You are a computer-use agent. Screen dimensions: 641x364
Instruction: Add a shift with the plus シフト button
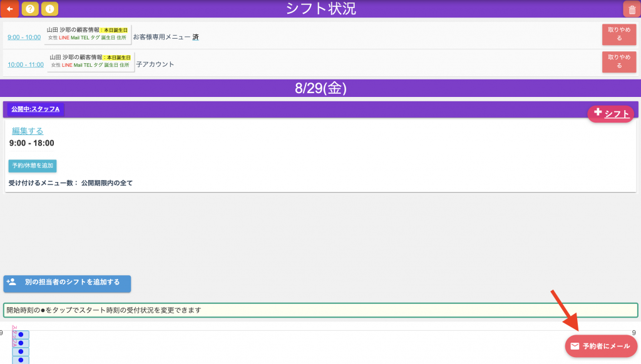point(610,114)
